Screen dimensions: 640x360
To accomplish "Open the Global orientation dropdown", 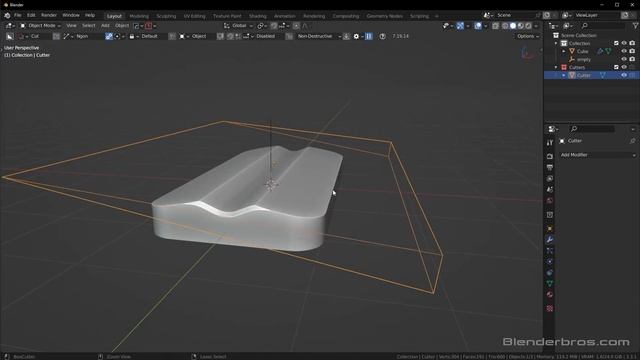I will pyautogui.click(x=238, y=26).
